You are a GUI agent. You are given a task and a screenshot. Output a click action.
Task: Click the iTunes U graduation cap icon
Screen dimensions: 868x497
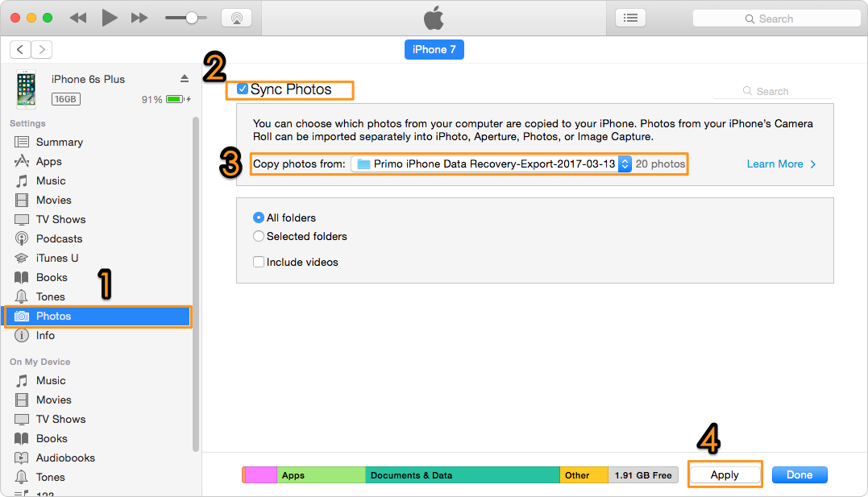pos(22,258)
